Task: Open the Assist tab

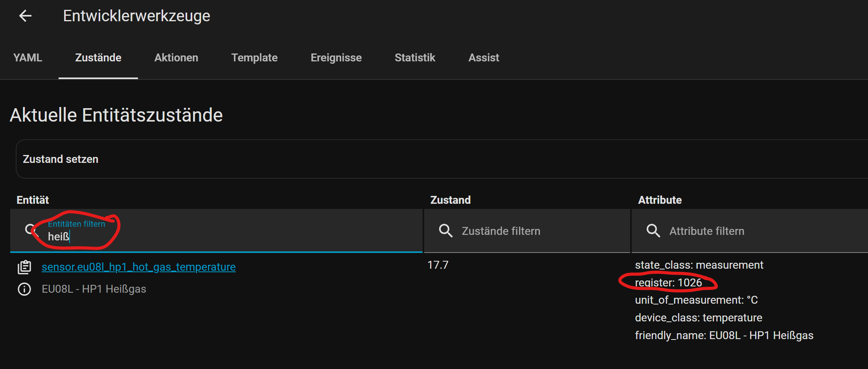Action: tap(484, 57)
